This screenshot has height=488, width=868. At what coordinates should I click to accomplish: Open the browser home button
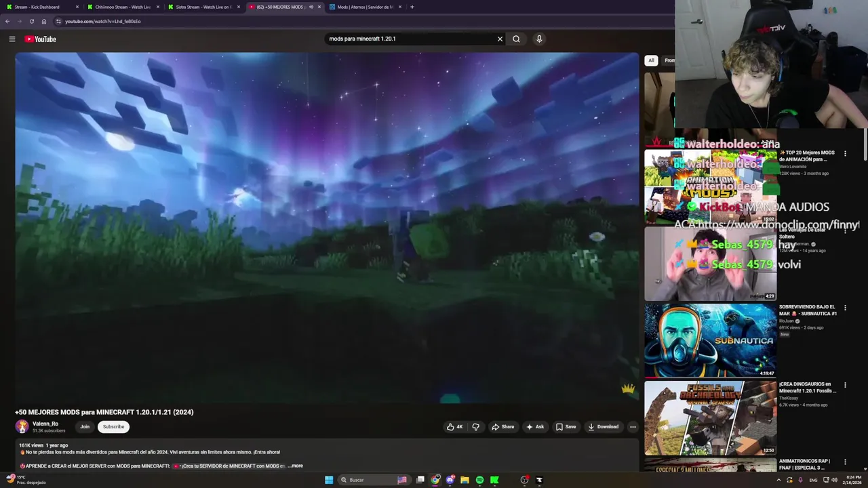pos(44,21)
